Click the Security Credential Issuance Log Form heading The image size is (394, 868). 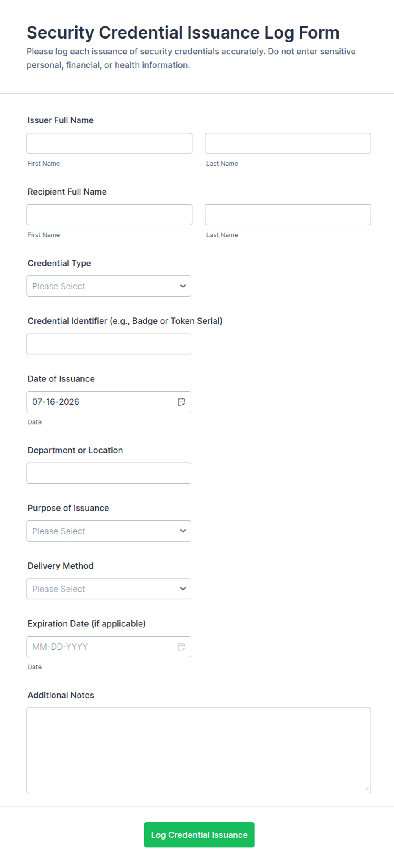pyautogui.click(x=183, y=33)
